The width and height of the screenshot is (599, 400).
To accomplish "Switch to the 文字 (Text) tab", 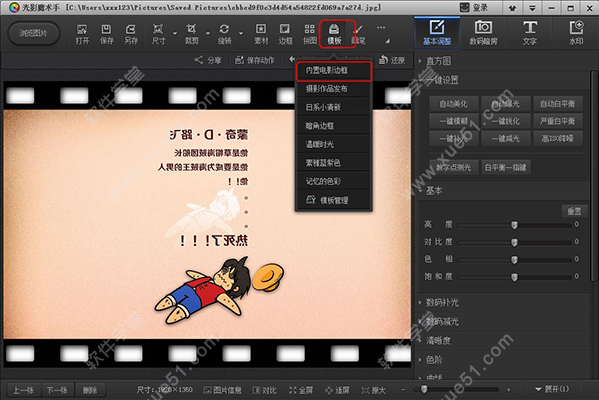I will click(530, 32).
